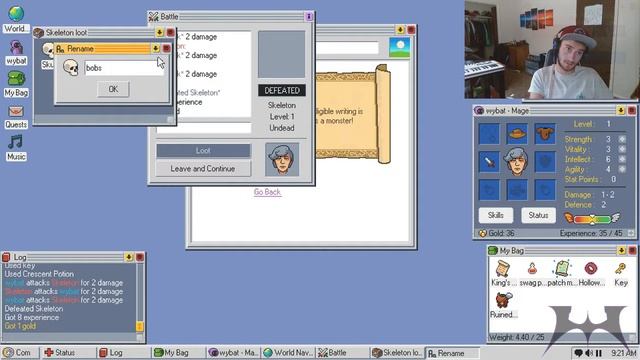Click the skull icon in Rename dialog
This screenshot has width=640, height=360.
click(71, 67)
